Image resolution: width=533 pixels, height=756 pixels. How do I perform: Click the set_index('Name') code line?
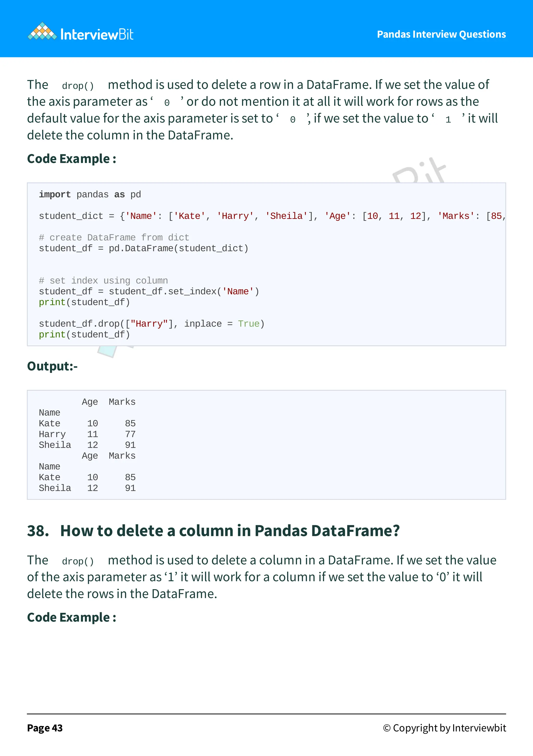point(149,291)
